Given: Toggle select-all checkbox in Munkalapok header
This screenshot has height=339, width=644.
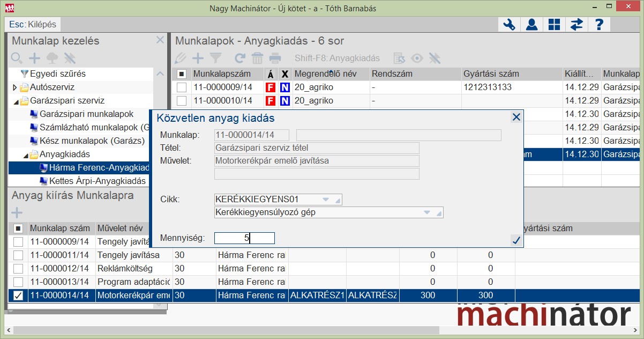Looking at the screenshot, I should click(x=182, y=74).
